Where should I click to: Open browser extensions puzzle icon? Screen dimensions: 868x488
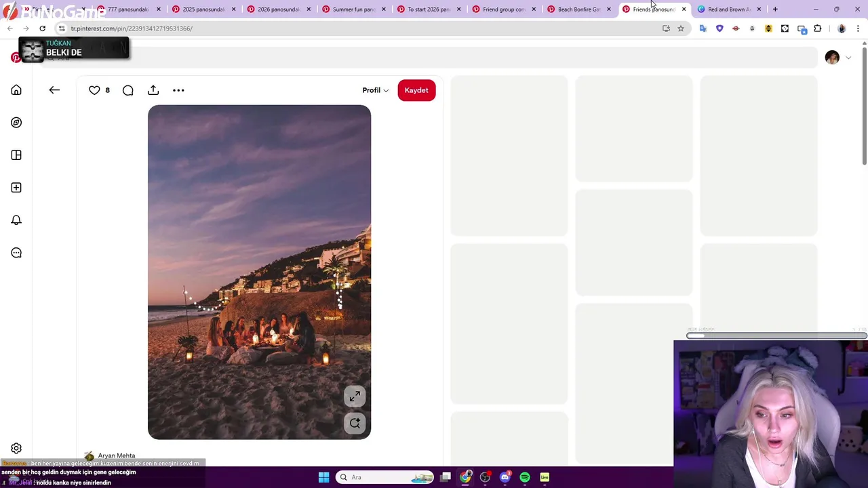(x=817, y=28)
